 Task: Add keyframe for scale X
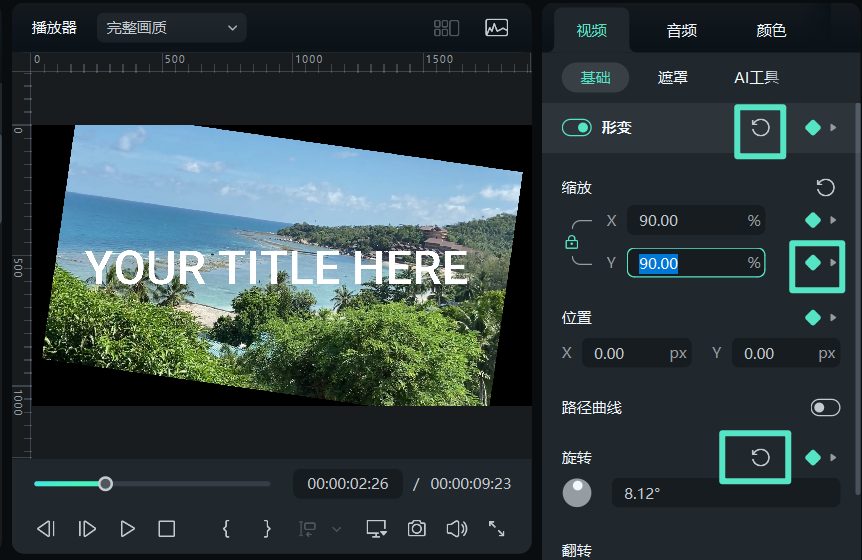813,220
